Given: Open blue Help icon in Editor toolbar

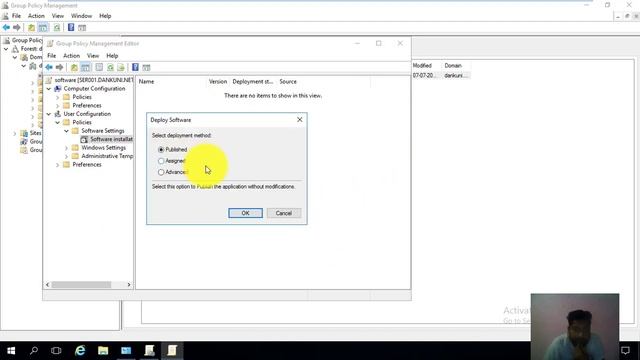Looking at the screenshot, I should coord(135,67).
